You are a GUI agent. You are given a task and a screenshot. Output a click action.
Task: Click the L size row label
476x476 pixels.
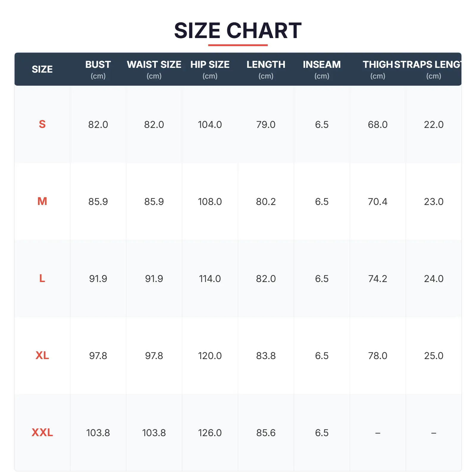coord(42,278)
